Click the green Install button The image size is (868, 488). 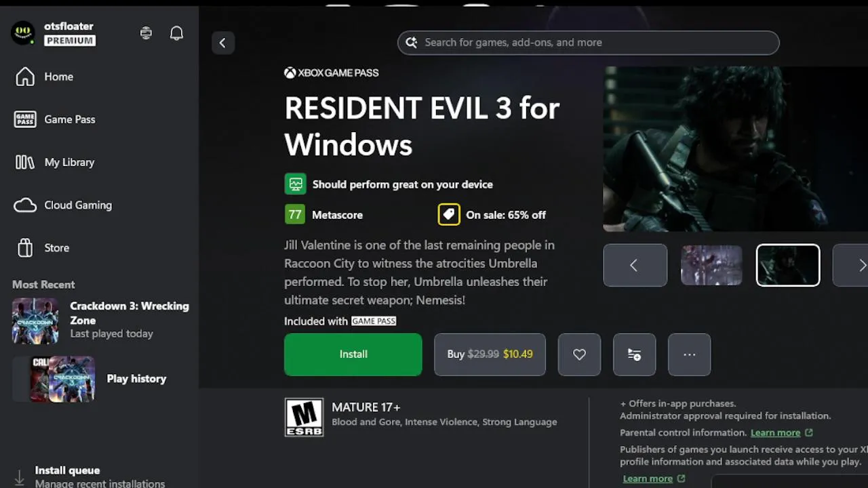point(353,354)
